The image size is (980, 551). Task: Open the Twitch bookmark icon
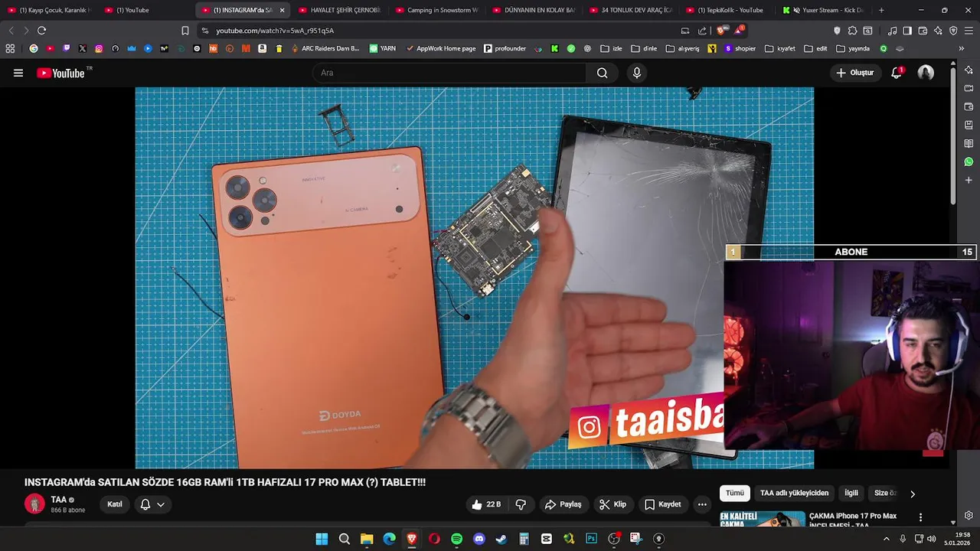pos(67,48)
